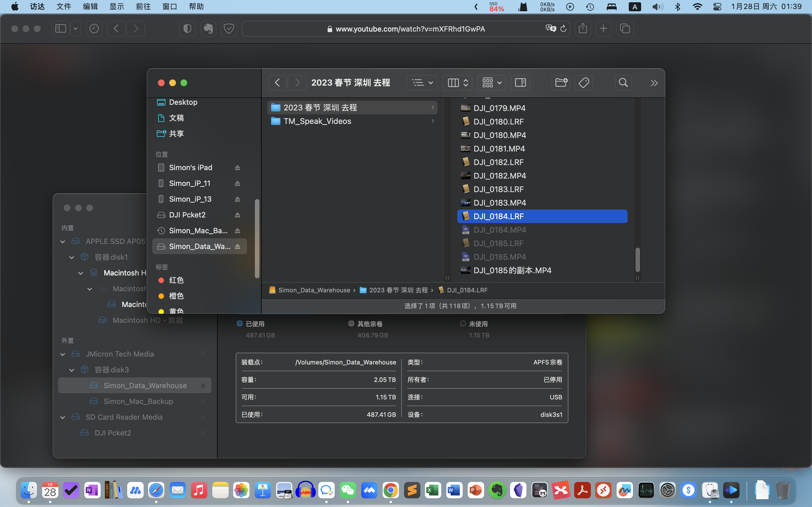Eject the DJI Pcket2 volume
Viewport: 812px width, 507px height.
tap(238, 215)
